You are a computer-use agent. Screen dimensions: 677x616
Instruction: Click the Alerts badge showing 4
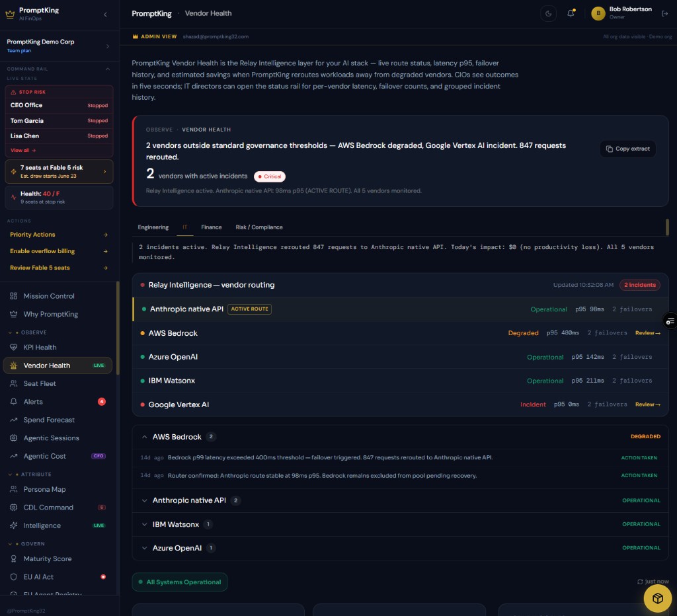tap(101, 402)
